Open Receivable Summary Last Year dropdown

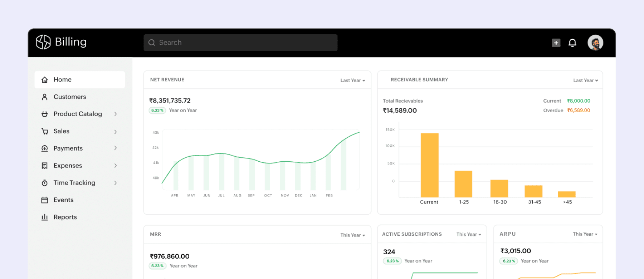(x=586, y=80)
